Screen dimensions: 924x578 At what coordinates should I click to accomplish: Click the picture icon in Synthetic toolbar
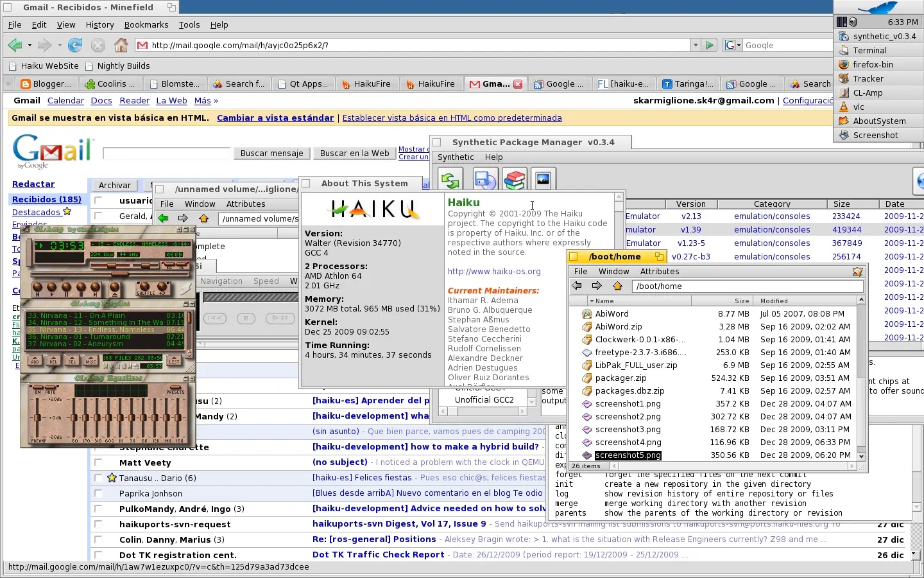click(543, 180)
